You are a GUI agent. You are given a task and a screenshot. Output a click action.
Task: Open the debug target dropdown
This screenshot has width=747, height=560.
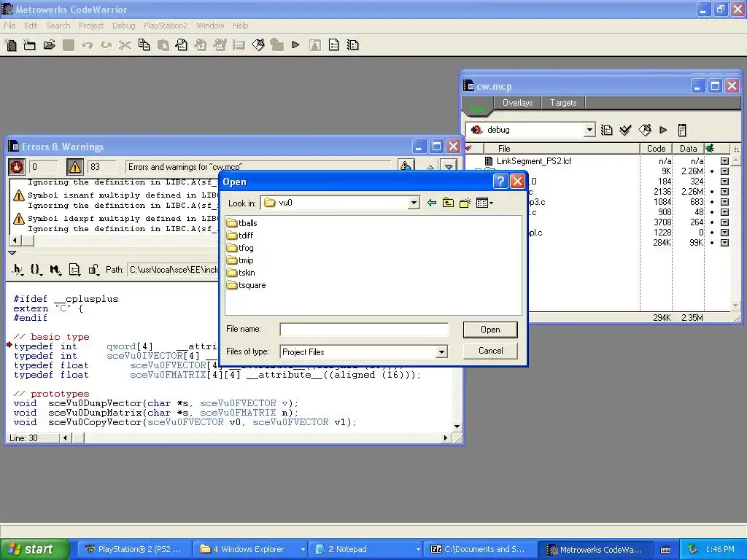click(x=589, y=130)
